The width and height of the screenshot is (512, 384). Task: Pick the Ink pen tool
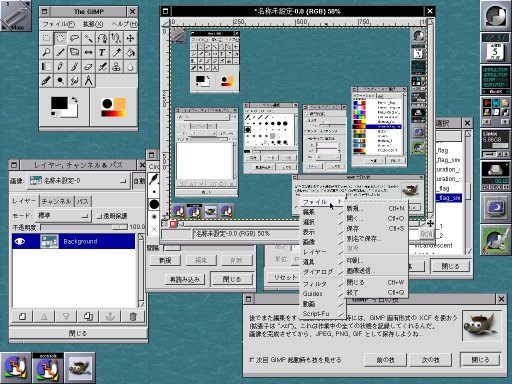(46, 80)
